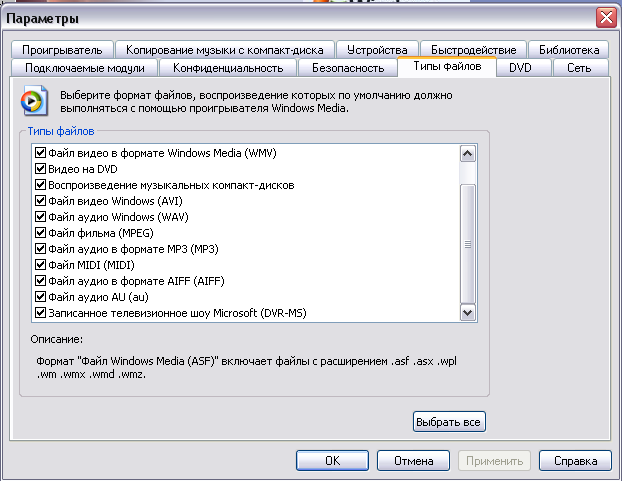Toggle Воспроизведение музыкальных компакт-дисков checkbox
The height and width of the screenshot is (481, 622).
coord(40,185)
